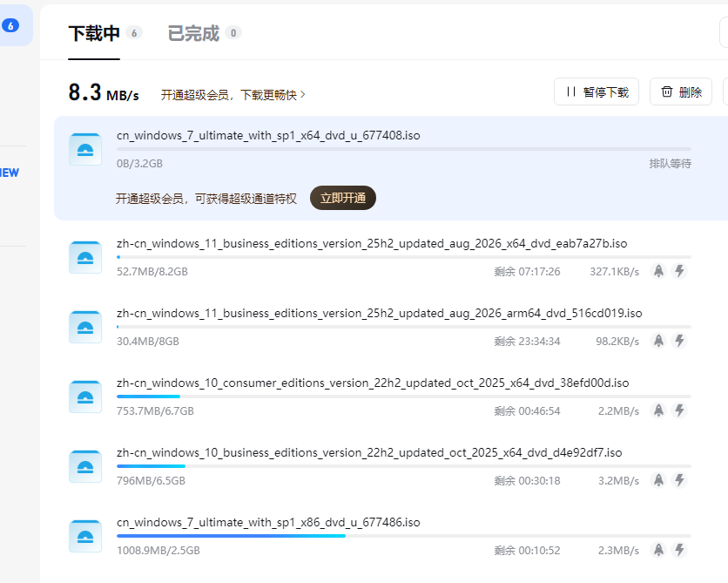The width and height of the screenshot is (728, 583).
Task: Click file icon of cn_windows_7 x64 iso
Action: [85, 149]
